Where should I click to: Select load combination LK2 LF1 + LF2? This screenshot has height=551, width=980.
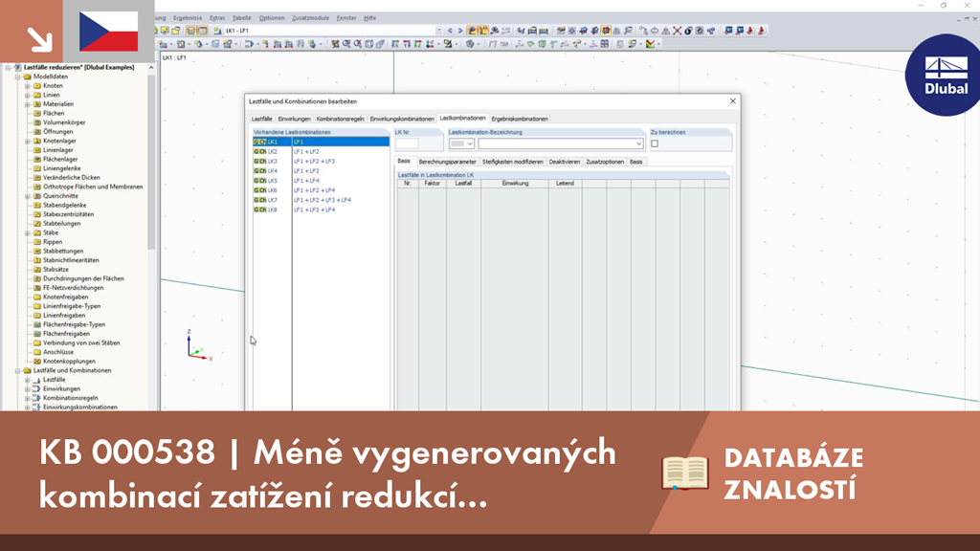[321, 152]
